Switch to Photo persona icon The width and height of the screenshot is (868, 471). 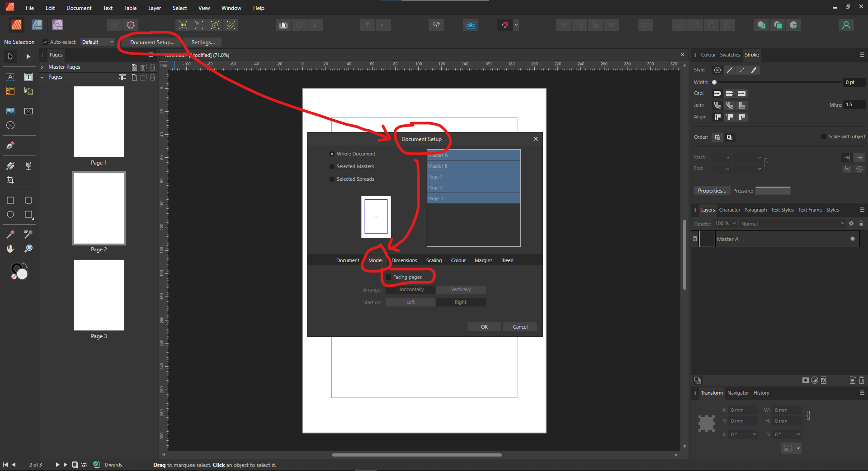pos(57,25)
